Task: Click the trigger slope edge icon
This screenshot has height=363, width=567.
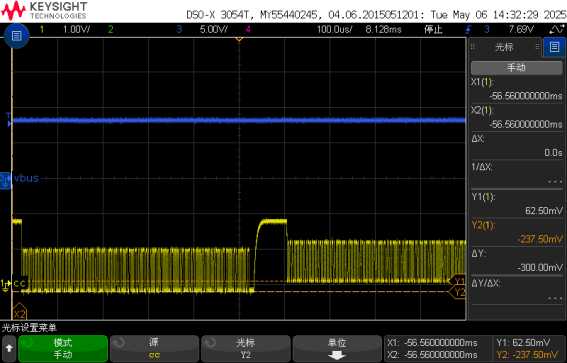Action: click(x=469, y=29)
